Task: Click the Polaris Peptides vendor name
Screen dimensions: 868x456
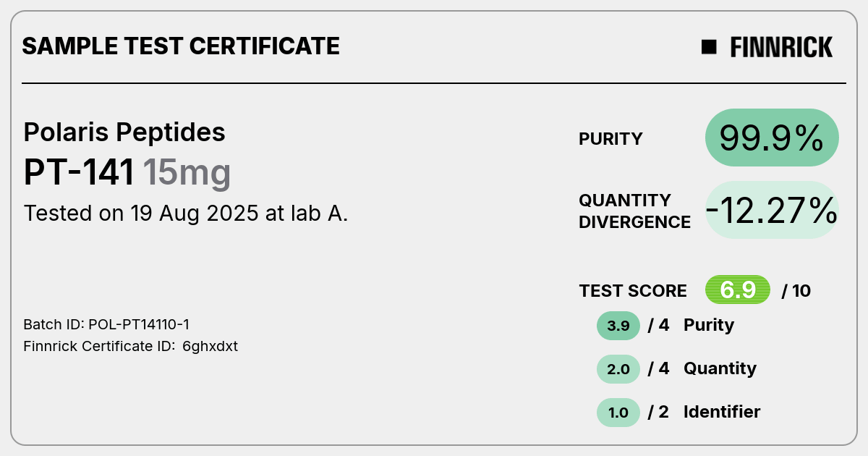Action: click(x=124, y=132)
